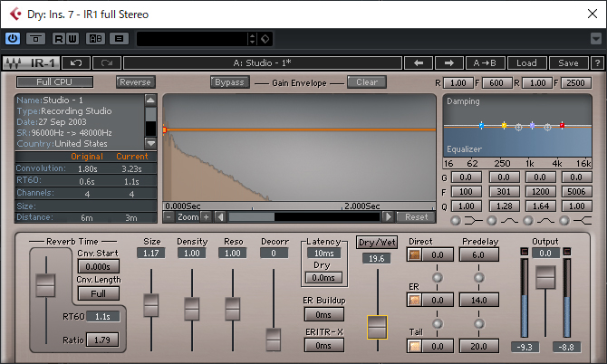
Task: Click the Save button
Action: [x=568, y=63]
